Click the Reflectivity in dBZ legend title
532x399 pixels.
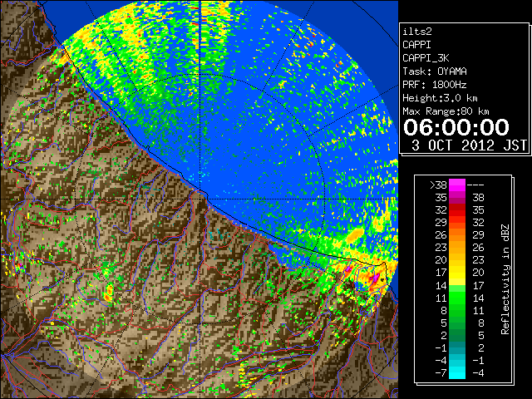(x=505, y=279)
